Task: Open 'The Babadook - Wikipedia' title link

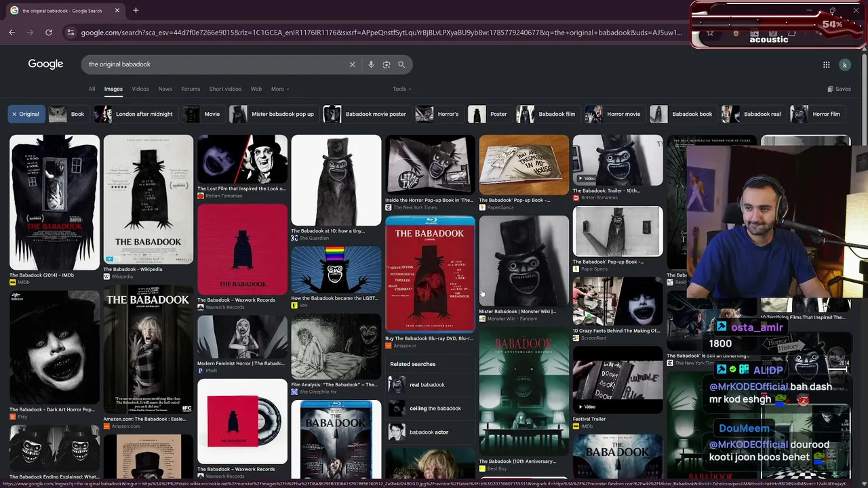Action: click(x=132, y=269)
